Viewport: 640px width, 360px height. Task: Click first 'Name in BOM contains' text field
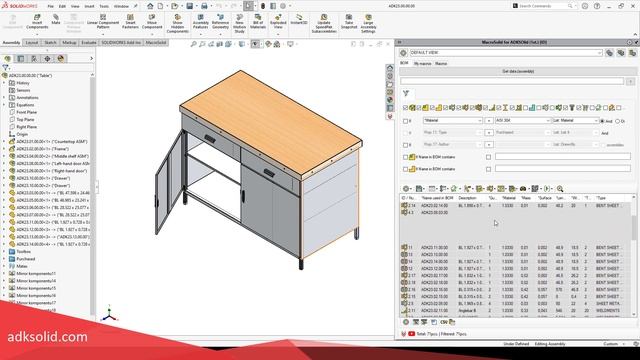point(563,157)
